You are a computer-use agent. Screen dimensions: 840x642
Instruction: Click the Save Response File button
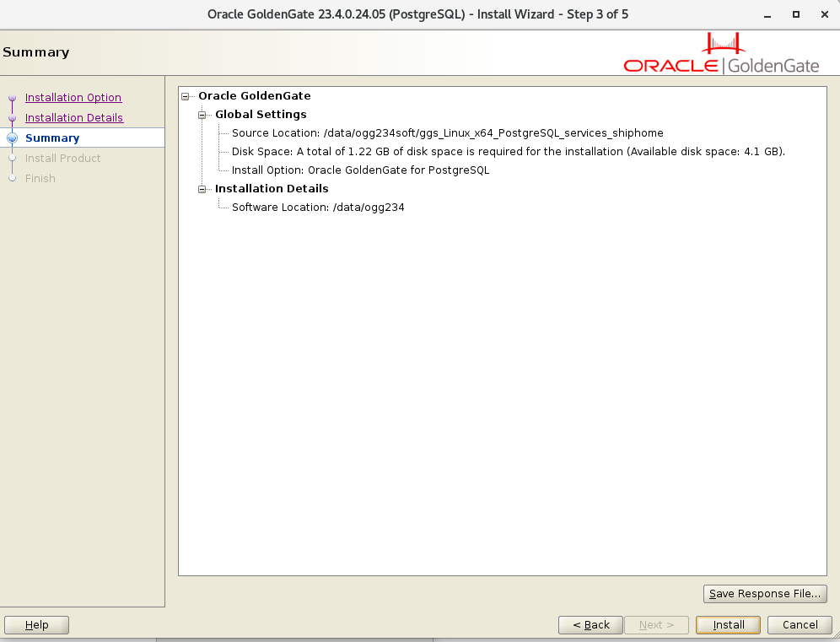pyautogui.click(x=765, y=594)
